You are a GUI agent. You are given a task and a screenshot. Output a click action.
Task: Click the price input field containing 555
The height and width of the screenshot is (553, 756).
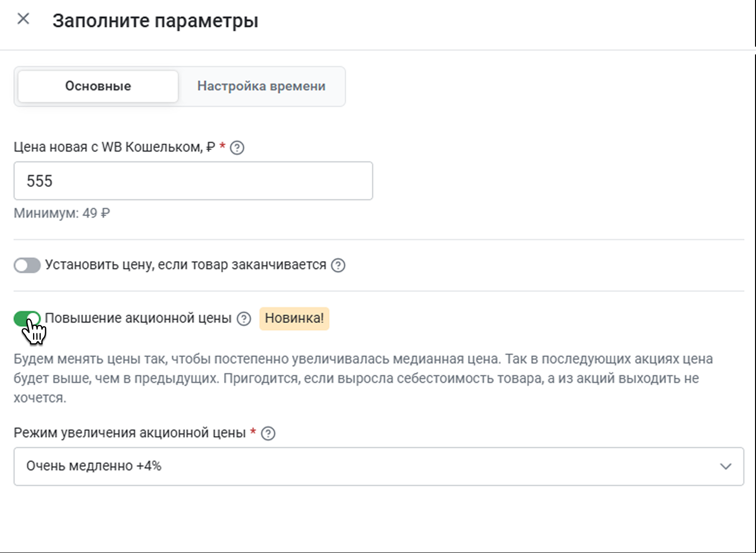[193, 181]
